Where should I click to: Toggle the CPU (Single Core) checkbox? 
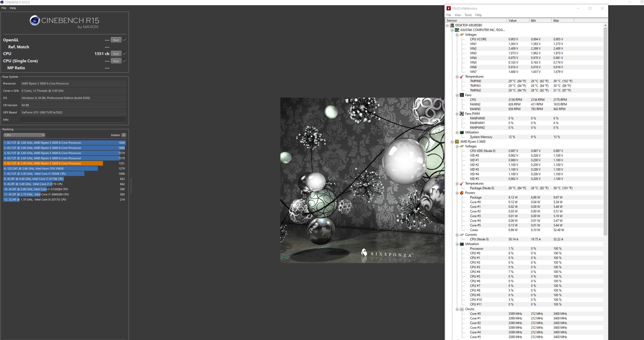tap(125, 61)
